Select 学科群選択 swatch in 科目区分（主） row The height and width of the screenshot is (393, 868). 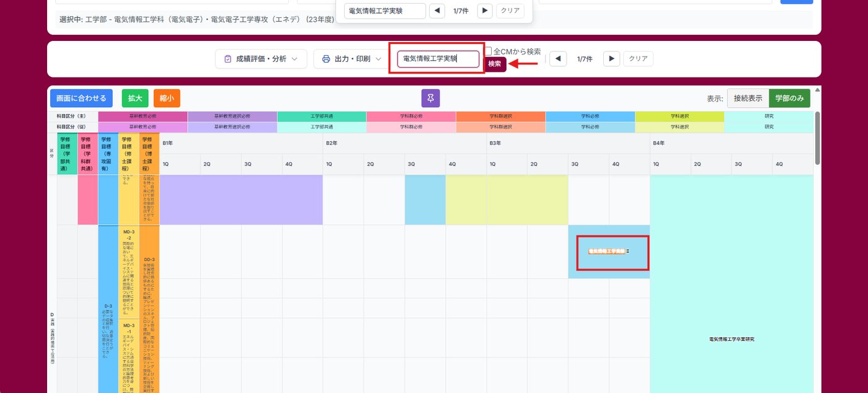500,116
